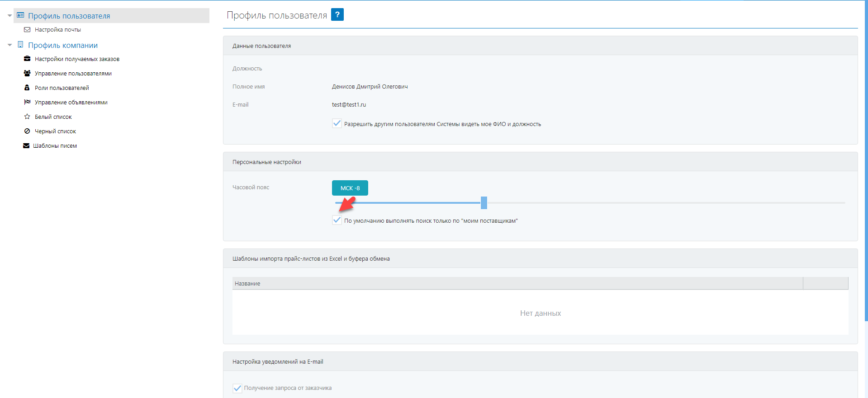
Task: Uncheck allow others to see my ФИО checkbox
Action: pos(337,123)
